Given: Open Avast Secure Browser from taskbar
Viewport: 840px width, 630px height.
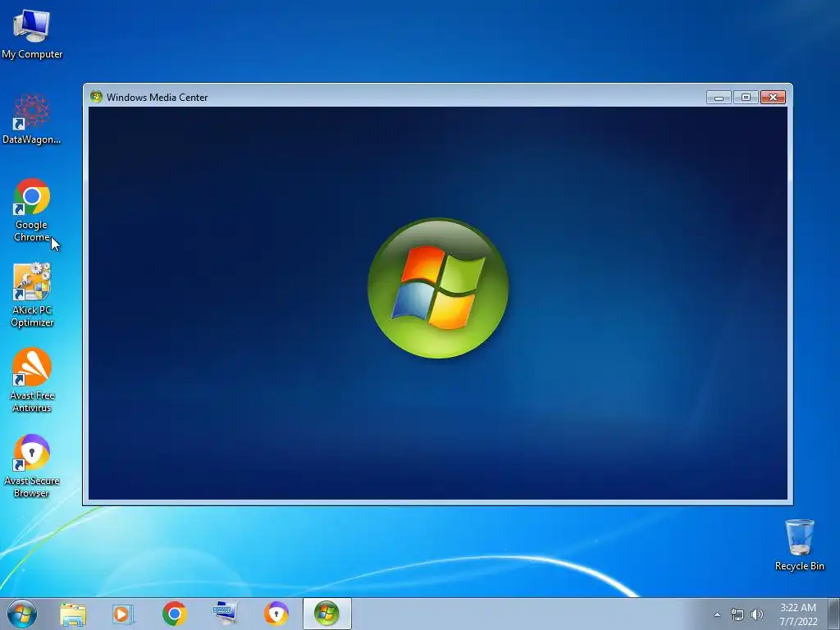Looking at the screenshot, I should click(x=276, y=614).
